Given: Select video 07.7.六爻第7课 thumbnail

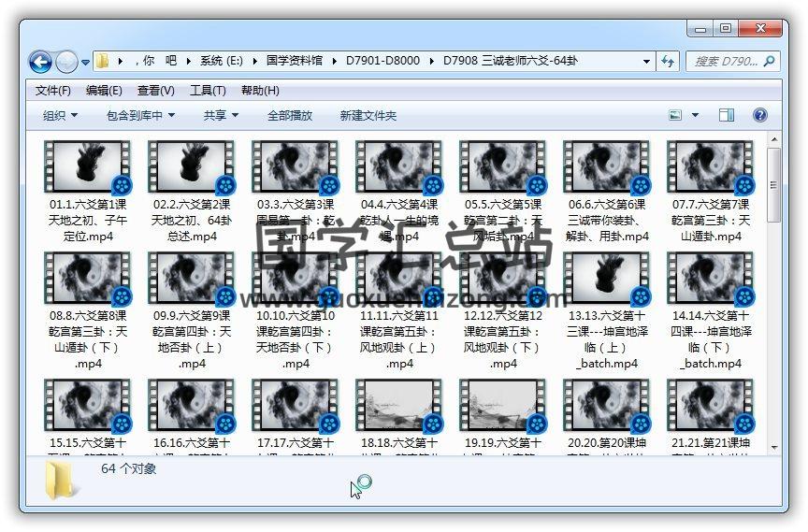Looking at the screenshot, I should [x=710, y=166].
